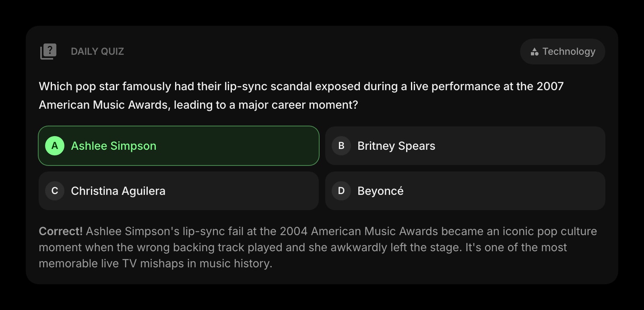Click "iconic pop culture" phrase in explanation
This screenshot has width=644, height=310.
point(549,231)
